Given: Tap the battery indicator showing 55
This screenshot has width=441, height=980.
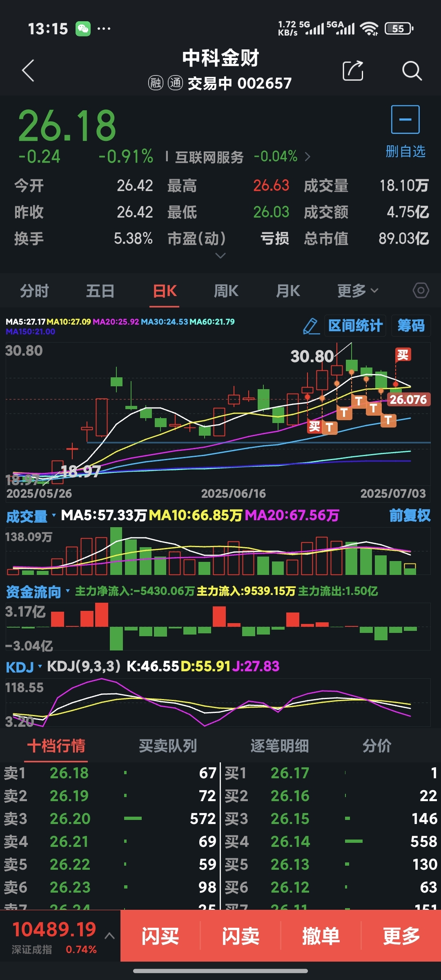Looking at the screenshot, I should tap(399, 29).
